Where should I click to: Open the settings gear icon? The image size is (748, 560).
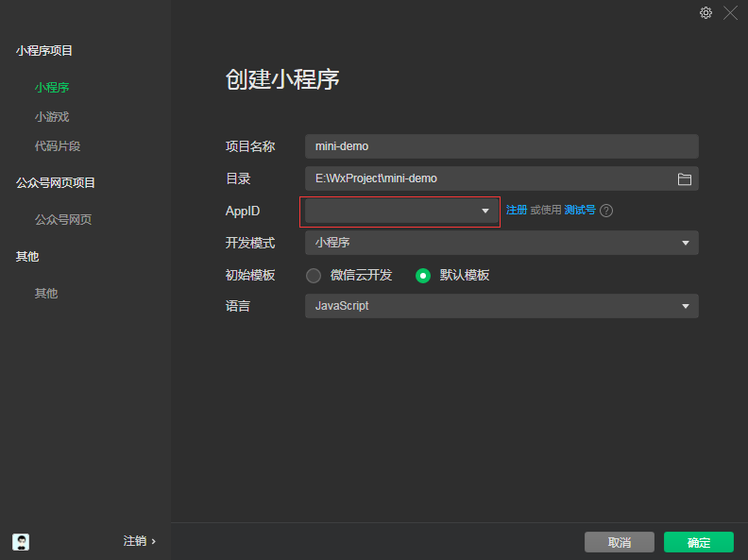[705, 13]
